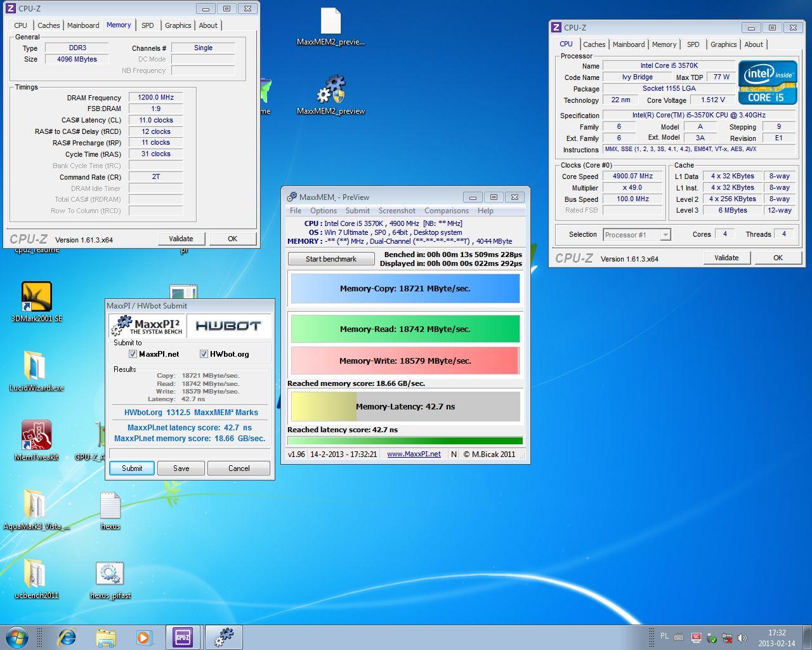This screenshot has width=812, height=650.
Task: Launch Internet Explorer from taskbar
Action: coord(67,637)
